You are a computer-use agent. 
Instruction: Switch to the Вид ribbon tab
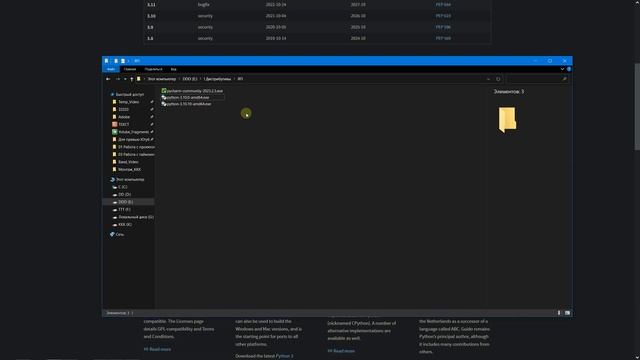click(x=173, y=69)
